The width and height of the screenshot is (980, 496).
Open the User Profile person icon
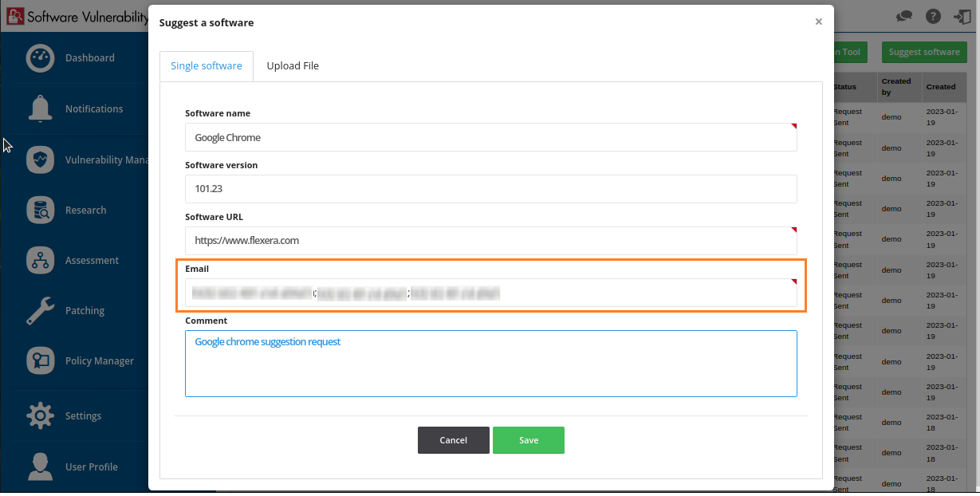pos(40,466)
